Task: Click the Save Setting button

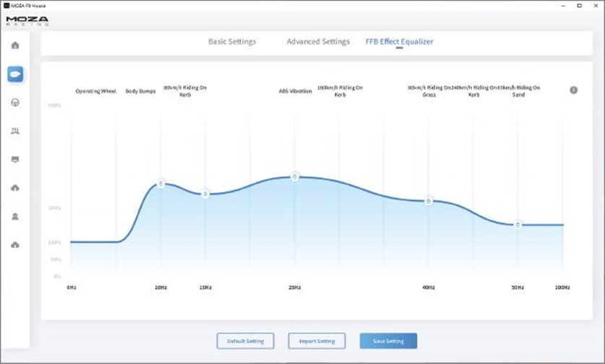Action: 388,341
